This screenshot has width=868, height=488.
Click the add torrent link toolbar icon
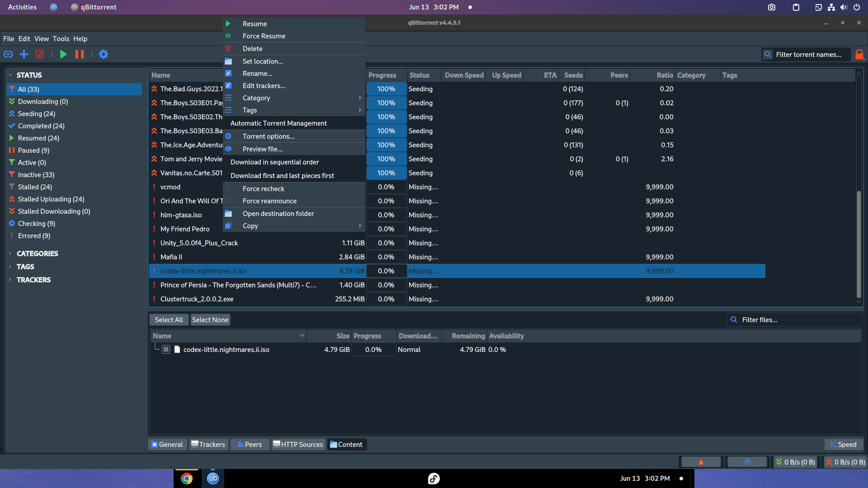point(8,54)
